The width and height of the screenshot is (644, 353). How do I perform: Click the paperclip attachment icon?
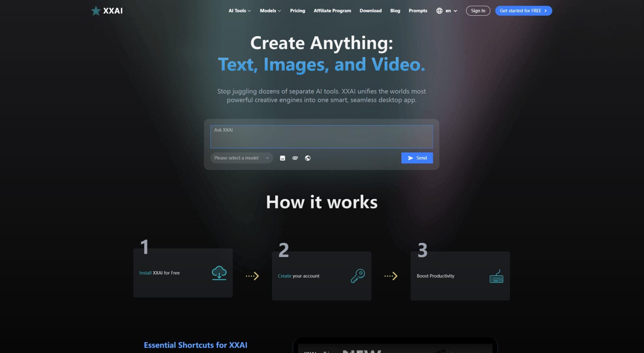click(x=295, y=158)
